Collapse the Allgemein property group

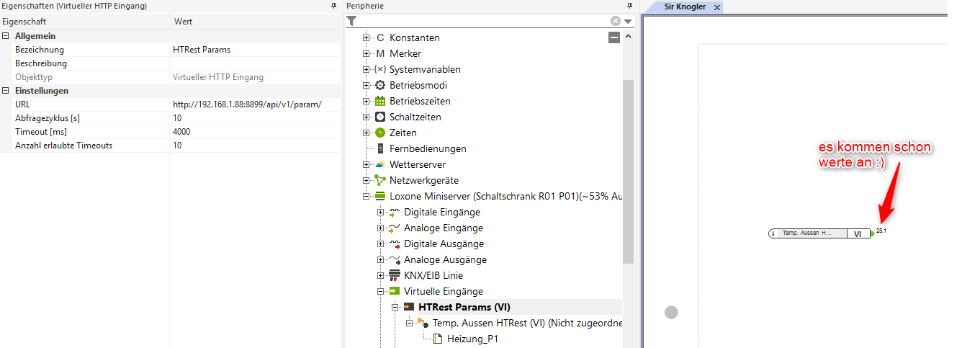pyautogui.click(x=6, y=36)
